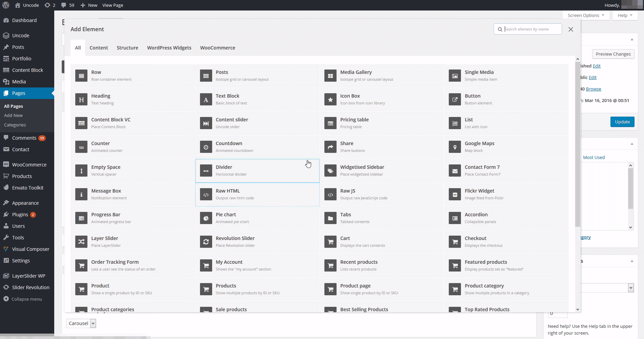Image resolution: width=644 pixels, height=339 pixels.
Task: Pick the Single Media element icon
Action: pos(455,76)
